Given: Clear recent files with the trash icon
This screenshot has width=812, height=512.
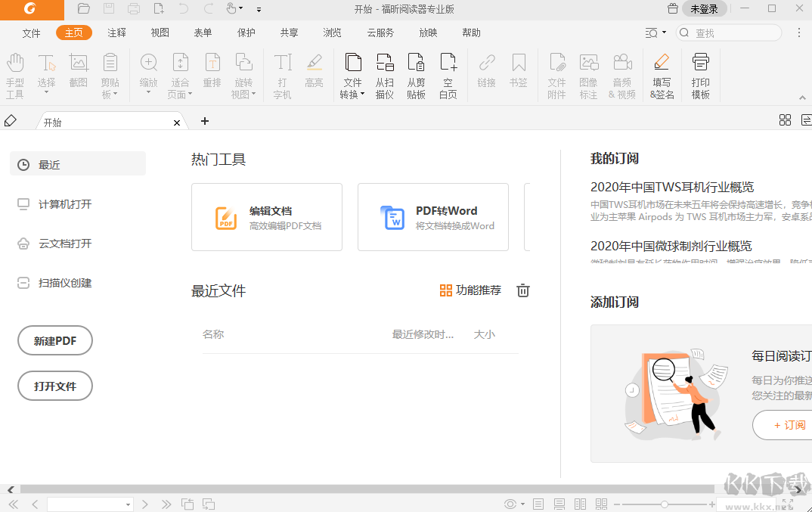Looking at the screenshot, I should click(522, 290).
